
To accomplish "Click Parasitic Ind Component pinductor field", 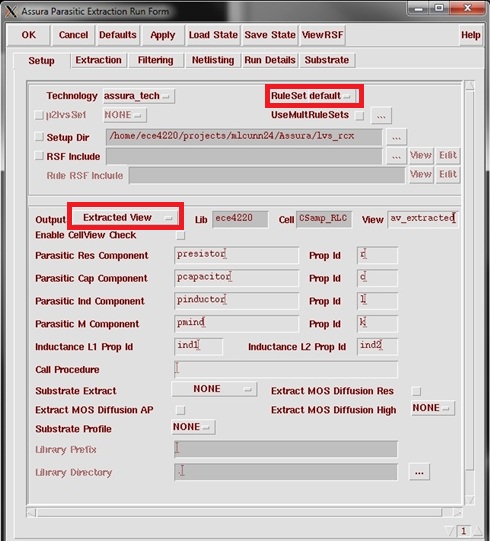I will 236,301.
